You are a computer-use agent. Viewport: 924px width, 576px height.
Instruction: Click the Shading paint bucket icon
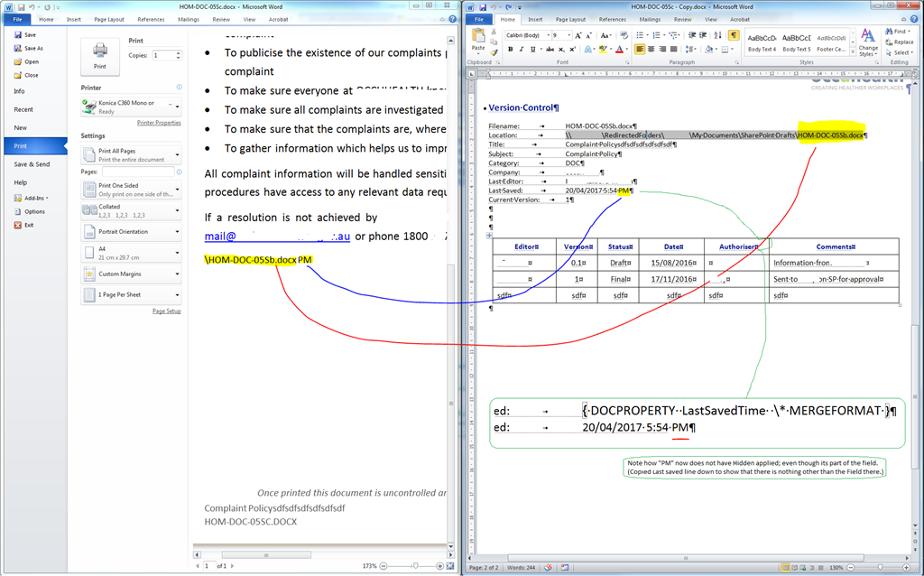pos(709,50)
